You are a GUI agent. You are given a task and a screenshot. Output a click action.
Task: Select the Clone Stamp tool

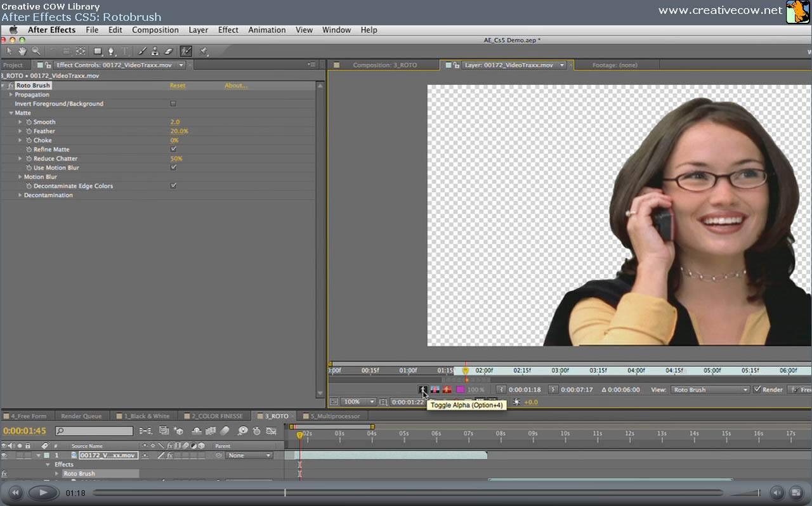155,51
